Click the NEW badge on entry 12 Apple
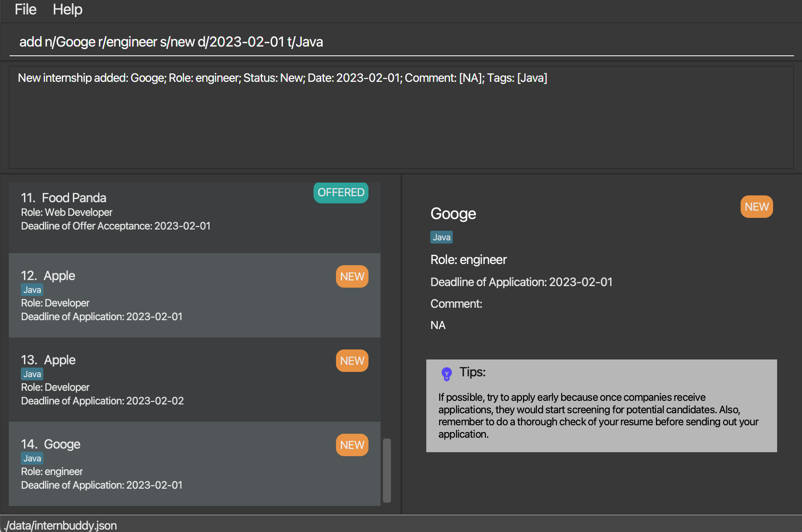 (x=352, y=276)
